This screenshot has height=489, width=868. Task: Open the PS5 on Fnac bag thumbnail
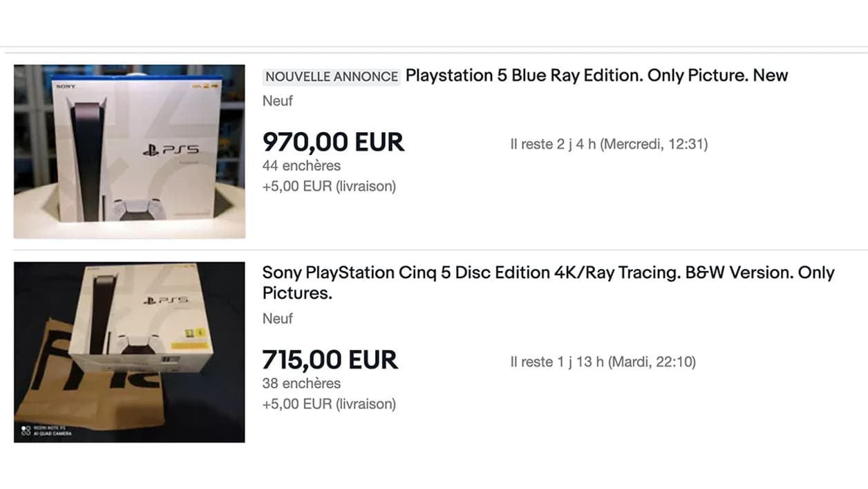click(129, 352)
